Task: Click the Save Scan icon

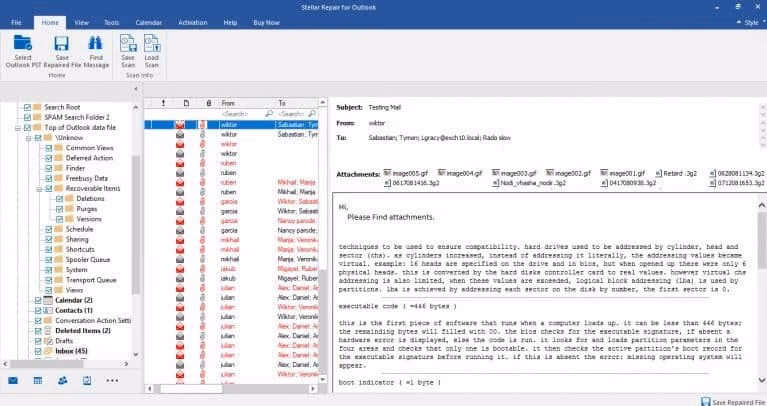Action: point(128,44)
